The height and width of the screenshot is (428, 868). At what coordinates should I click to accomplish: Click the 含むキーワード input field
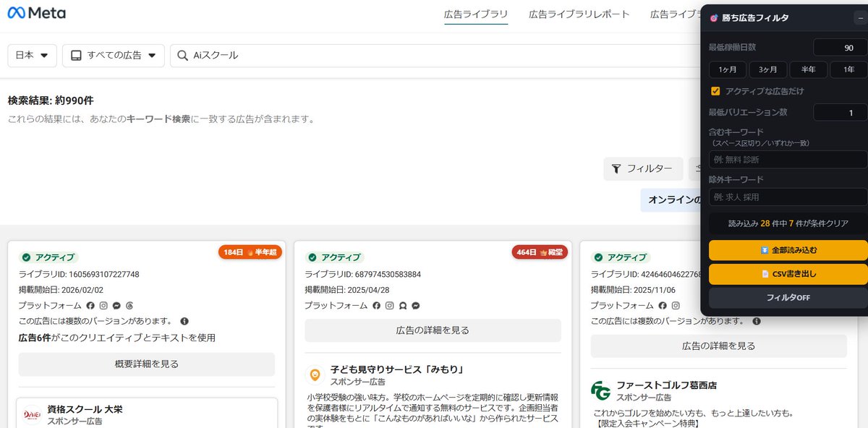[788, 159]
